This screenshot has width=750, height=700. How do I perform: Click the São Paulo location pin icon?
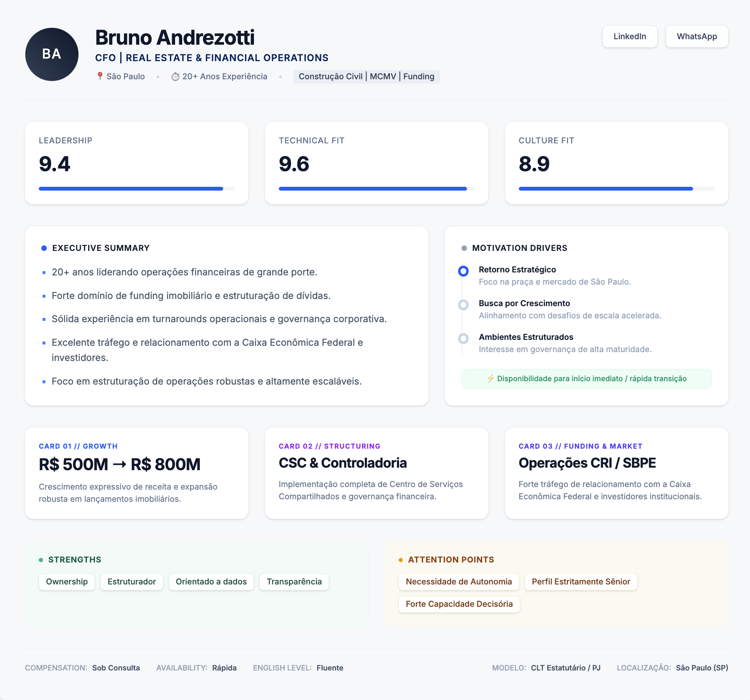coord(100,76)
